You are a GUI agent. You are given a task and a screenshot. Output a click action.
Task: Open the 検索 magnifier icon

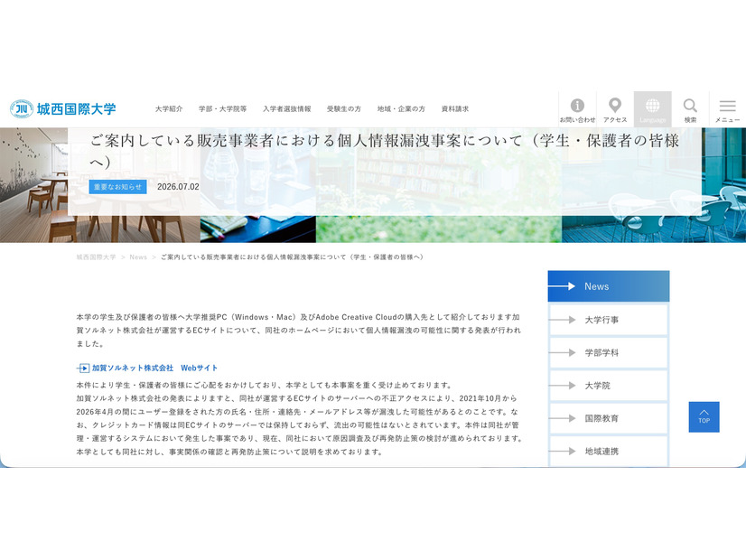tap(690, 109)
